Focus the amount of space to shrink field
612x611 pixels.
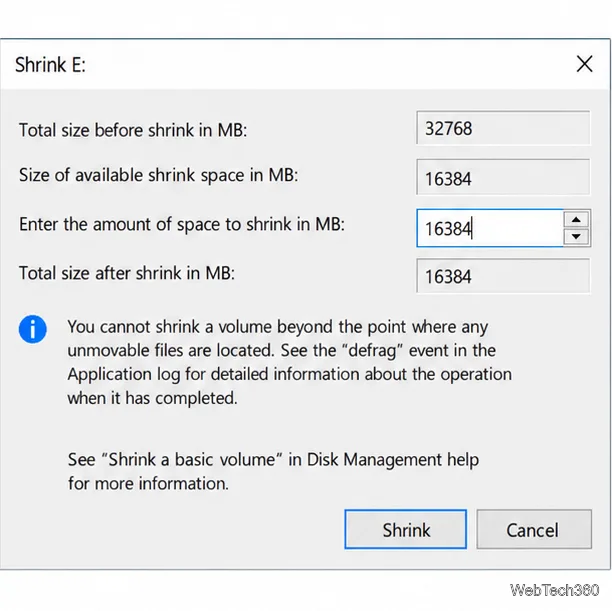click(x=490, y=228)
